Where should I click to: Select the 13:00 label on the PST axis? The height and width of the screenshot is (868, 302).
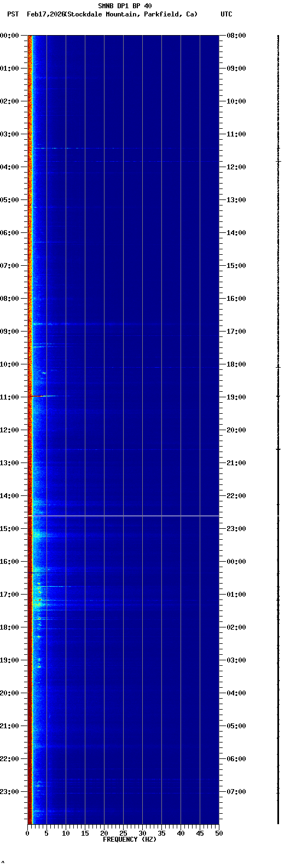(x=10, y=463)
